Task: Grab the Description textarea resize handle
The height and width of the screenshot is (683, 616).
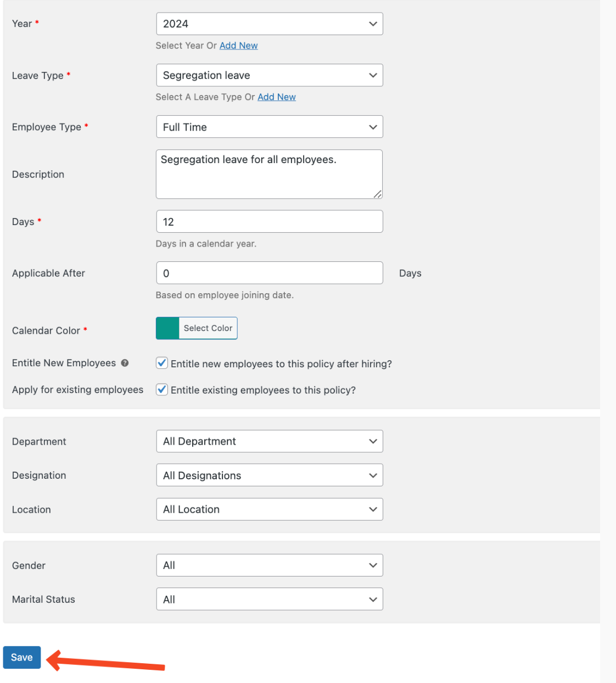Action: click(378, 194)
